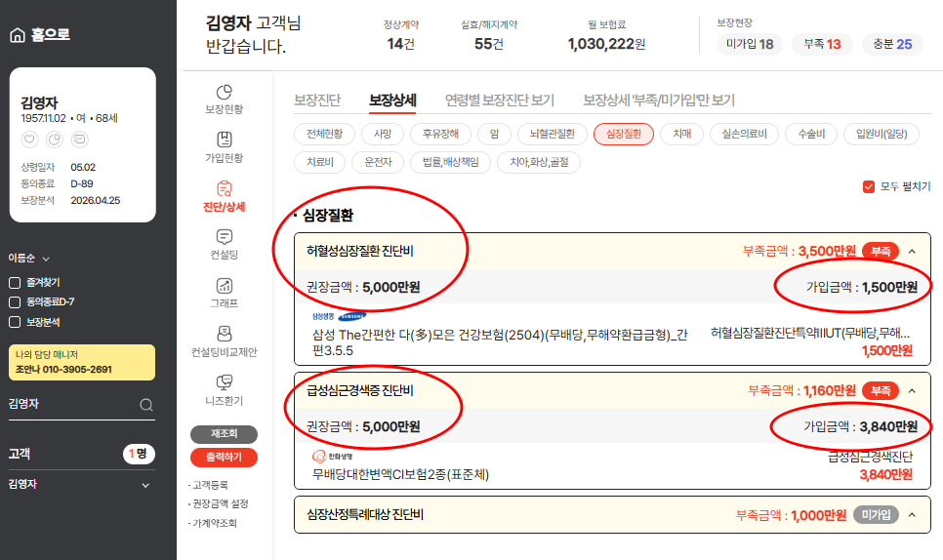Viewport: 943px width, 560px height.
Task: Click 무배당대한변액CI보험2종(표준체) product name
Action: (400, 475)
